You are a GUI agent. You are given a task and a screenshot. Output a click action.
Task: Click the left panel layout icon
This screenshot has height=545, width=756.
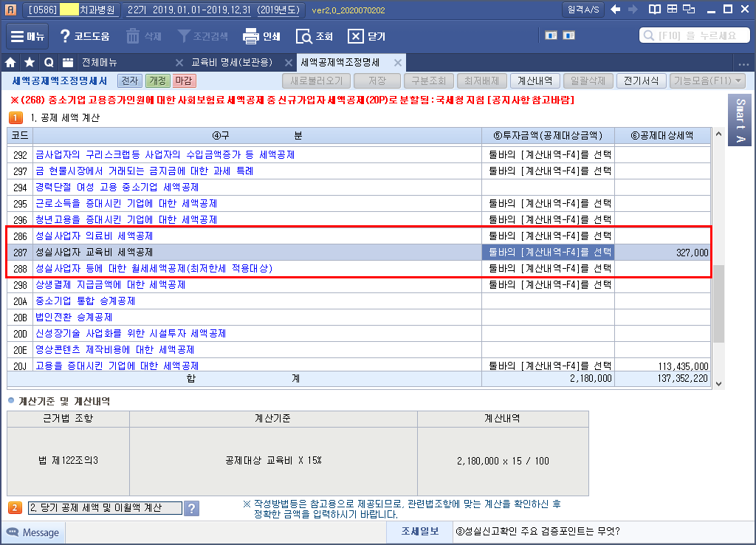click(551, 35)
